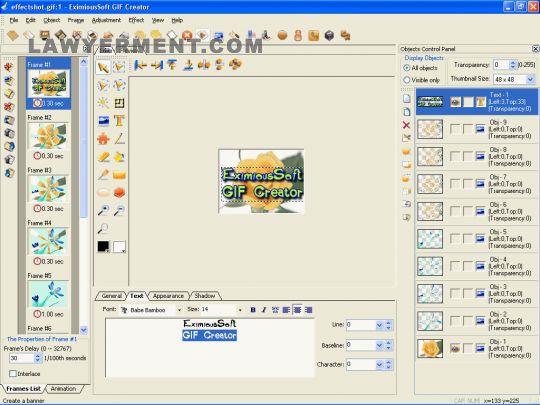Select the line drawing tool
This screenshot has width=540, height=405.
tap(119, 138)
